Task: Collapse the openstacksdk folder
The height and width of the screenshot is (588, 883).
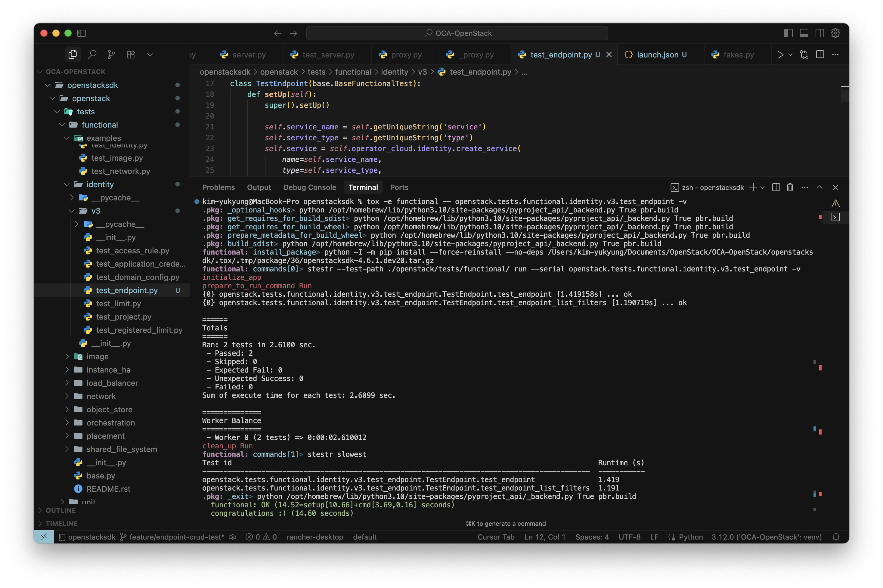Action: click(92, 85)
